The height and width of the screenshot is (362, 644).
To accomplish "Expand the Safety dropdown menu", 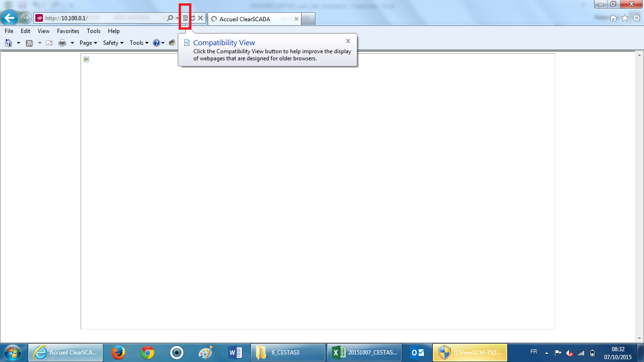I will (113, 43).
